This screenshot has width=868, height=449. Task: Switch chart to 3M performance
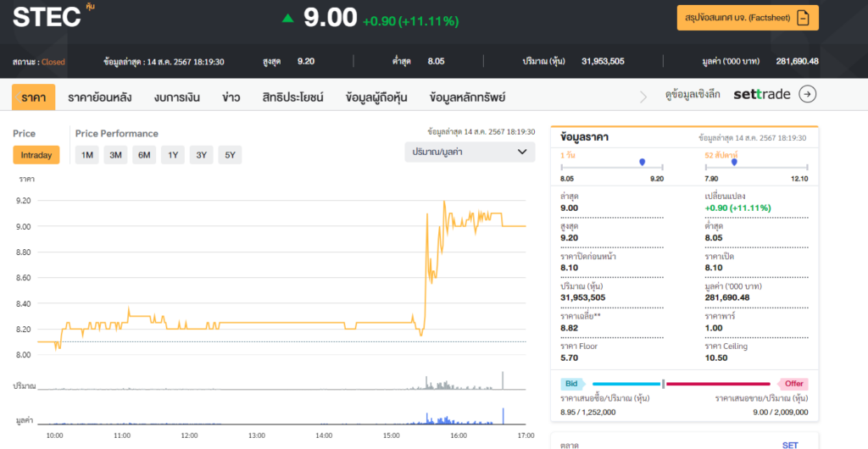(115, 155)
